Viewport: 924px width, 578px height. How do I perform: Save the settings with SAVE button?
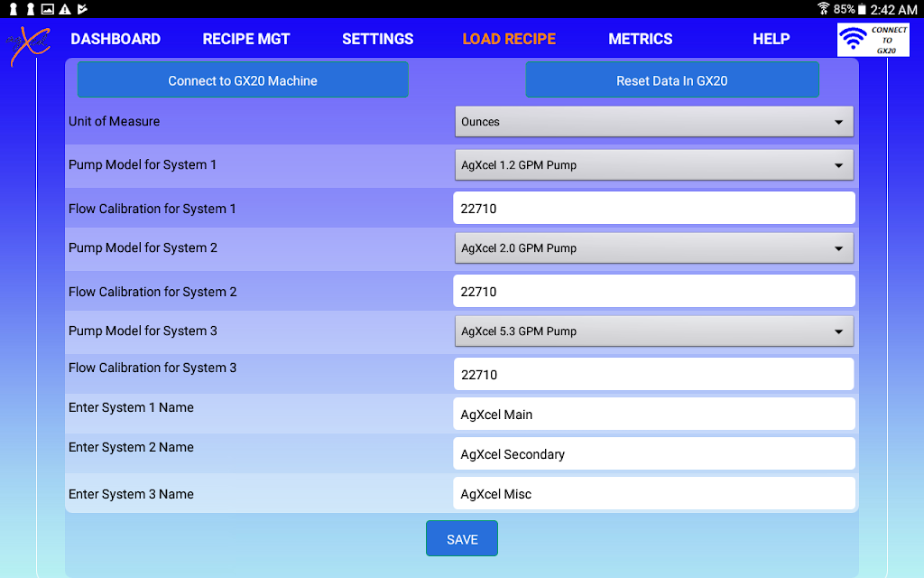pos(462,538)
